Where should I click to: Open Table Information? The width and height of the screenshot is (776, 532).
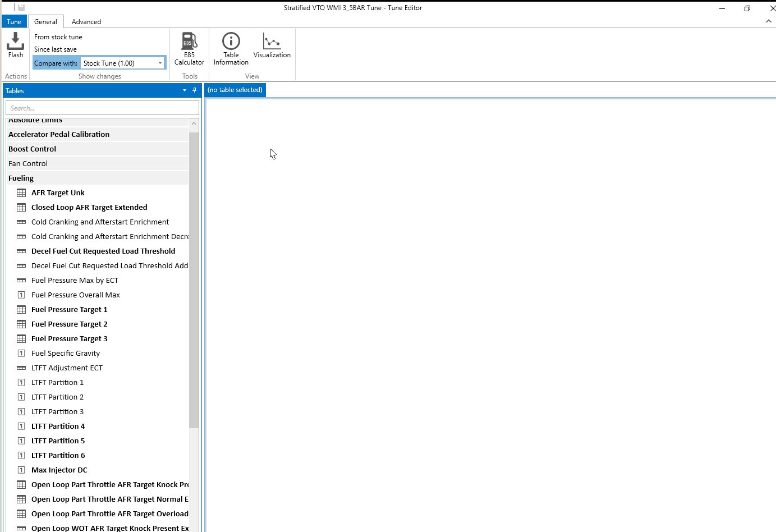(x=231, y=48)
